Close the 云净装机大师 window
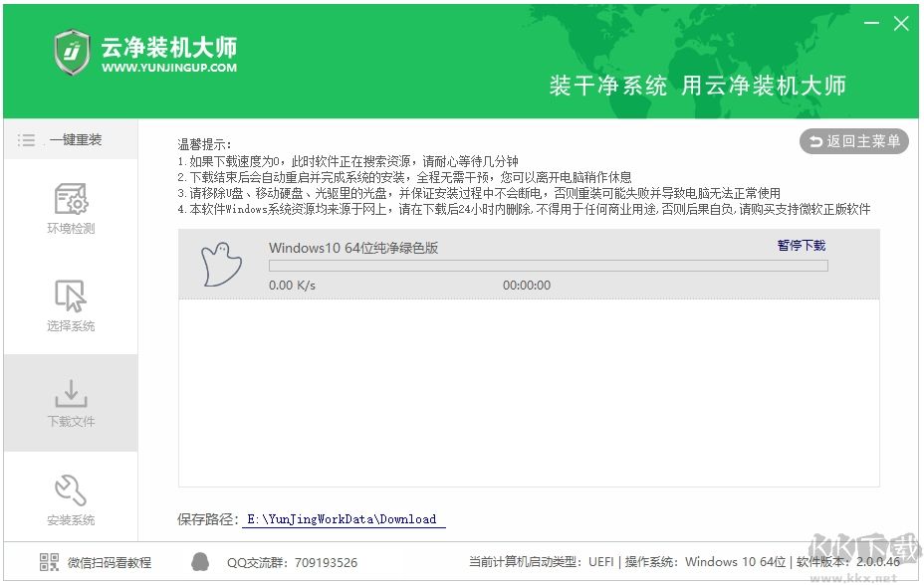924x585 pixels. [x=901, y=24]
